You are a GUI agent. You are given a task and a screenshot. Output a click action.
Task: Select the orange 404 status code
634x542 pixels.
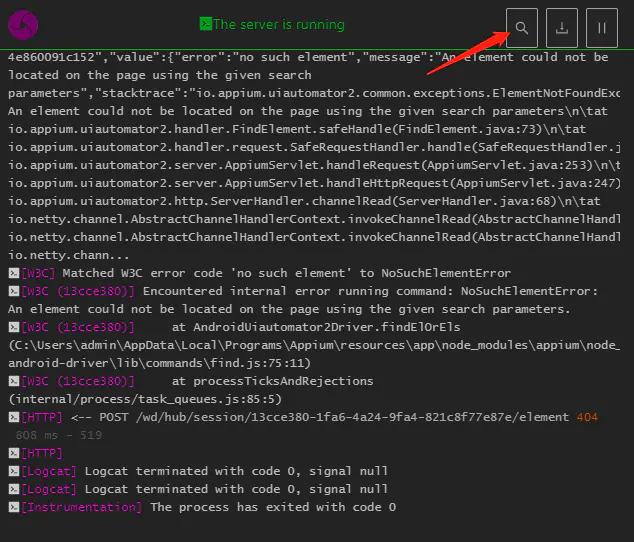(587, 417)
